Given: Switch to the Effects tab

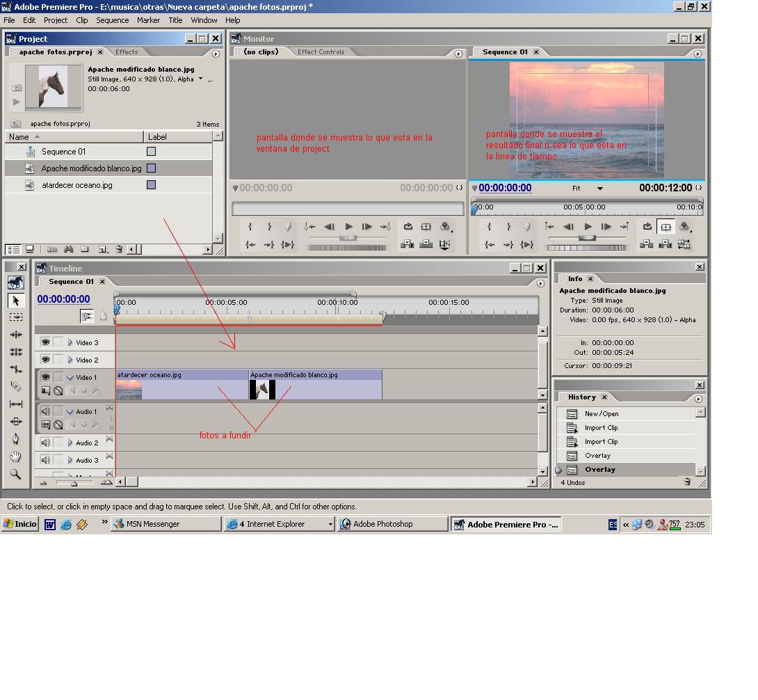Looking at the screenshot, I should [x=127, y=51].
